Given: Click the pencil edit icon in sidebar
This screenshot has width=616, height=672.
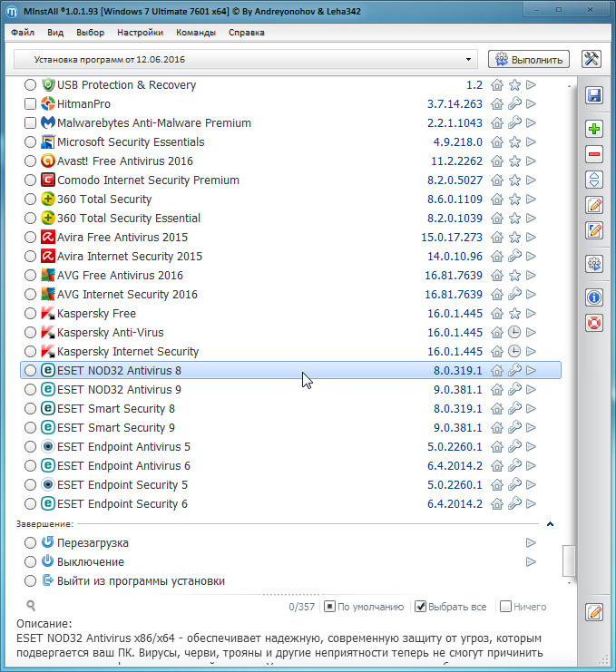Looking at the screenshot, I should 594,205.
